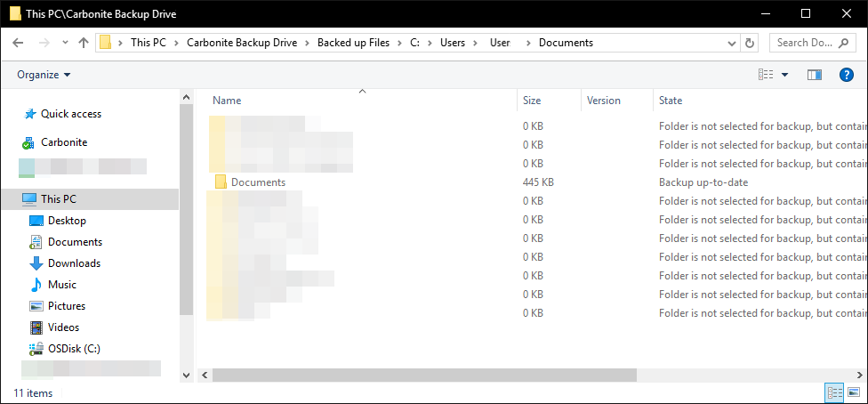
Task: Click the Downloads blue arrow icon
Action: [x=36, y=263]
